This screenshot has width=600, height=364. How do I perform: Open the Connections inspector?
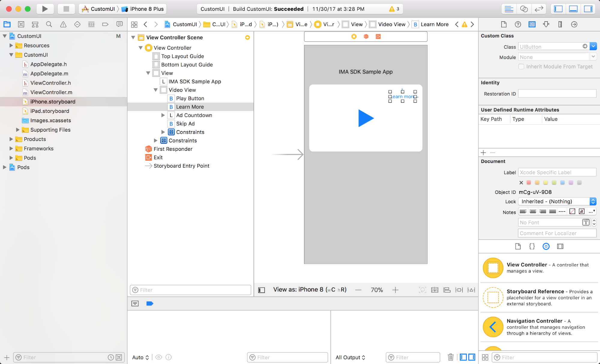point(574,24)
